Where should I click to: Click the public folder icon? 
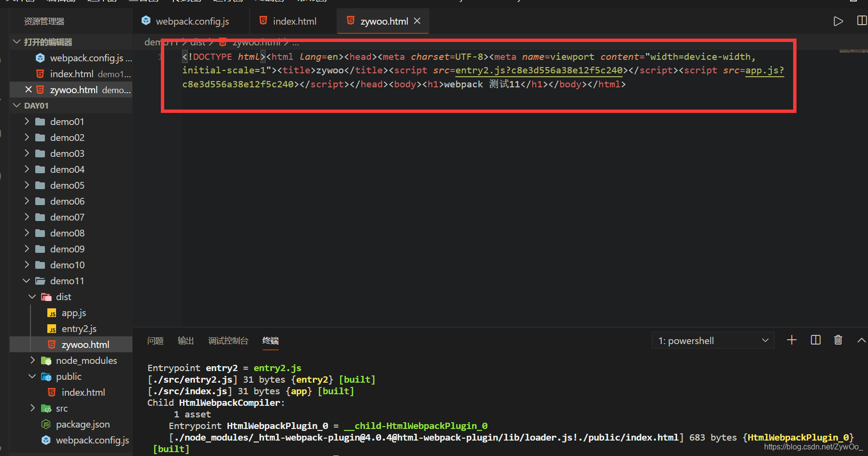[46, 376]
